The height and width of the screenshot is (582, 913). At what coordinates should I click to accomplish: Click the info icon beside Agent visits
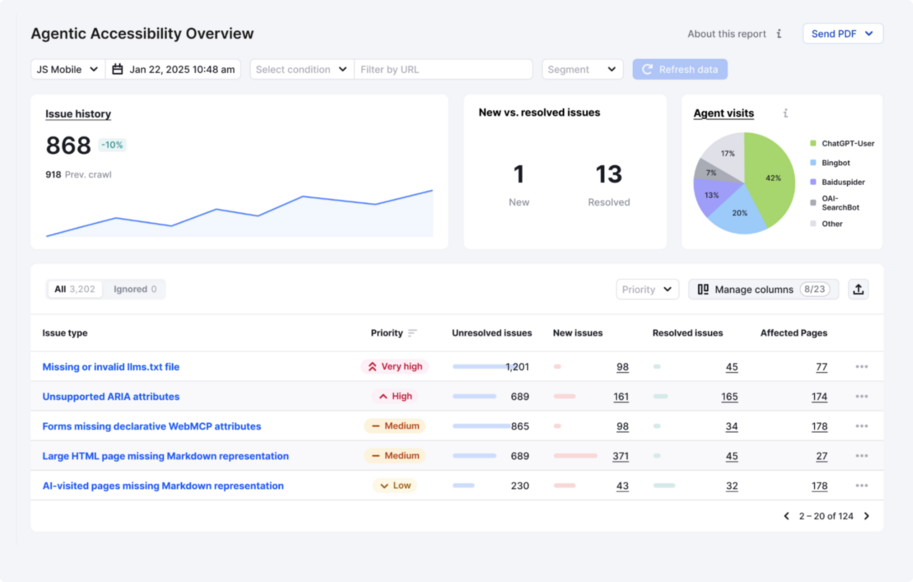pos(785,113)
